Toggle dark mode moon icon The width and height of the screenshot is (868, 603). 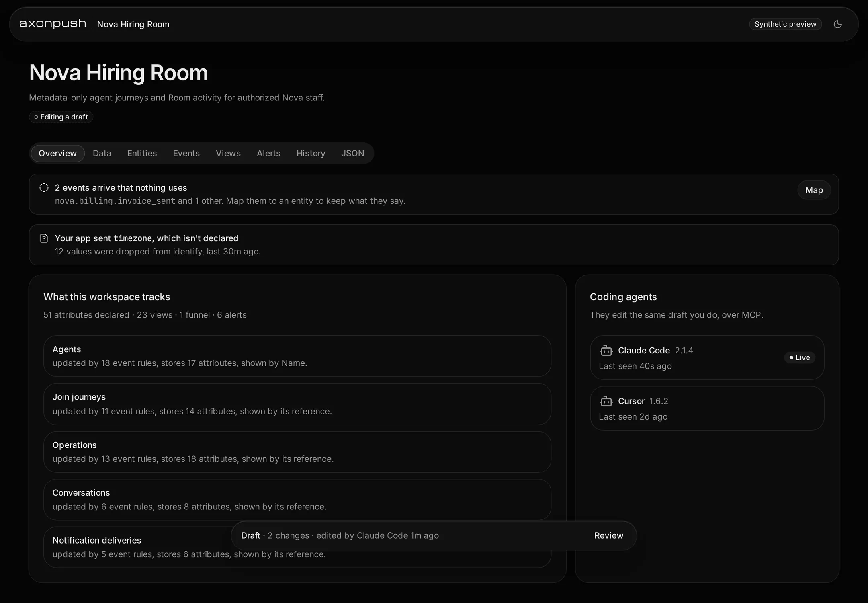point(838,24)
